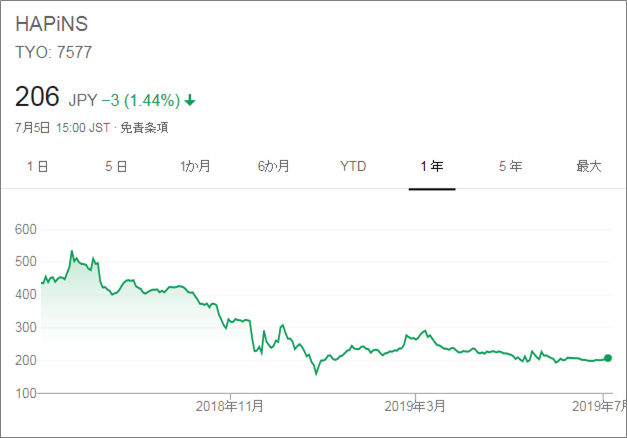Click the 2019年3月 axis label

(x=415, y=406)
